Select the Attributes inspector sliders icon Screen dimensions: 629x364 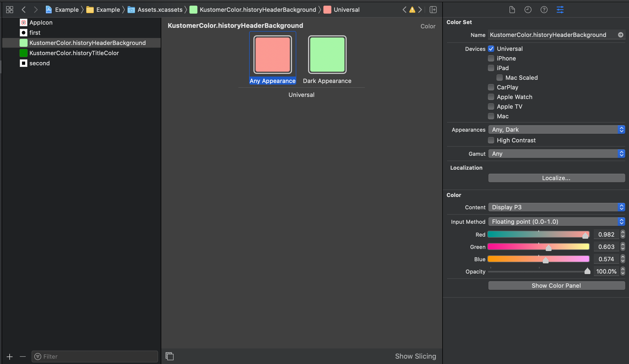(560, 10)
